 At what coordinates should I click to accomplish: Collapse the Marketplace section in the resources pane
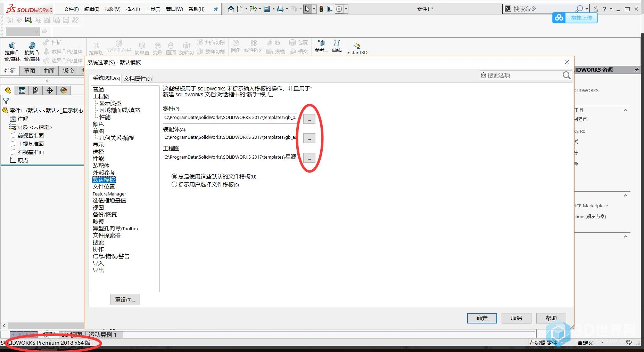(626, 196)
